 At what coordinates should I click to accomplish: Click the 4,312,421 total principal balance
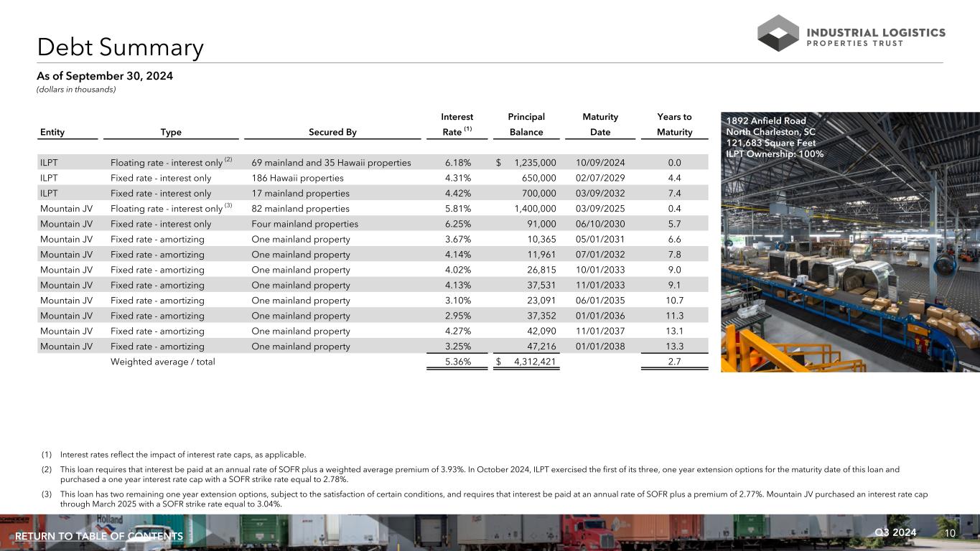point(535,362)
